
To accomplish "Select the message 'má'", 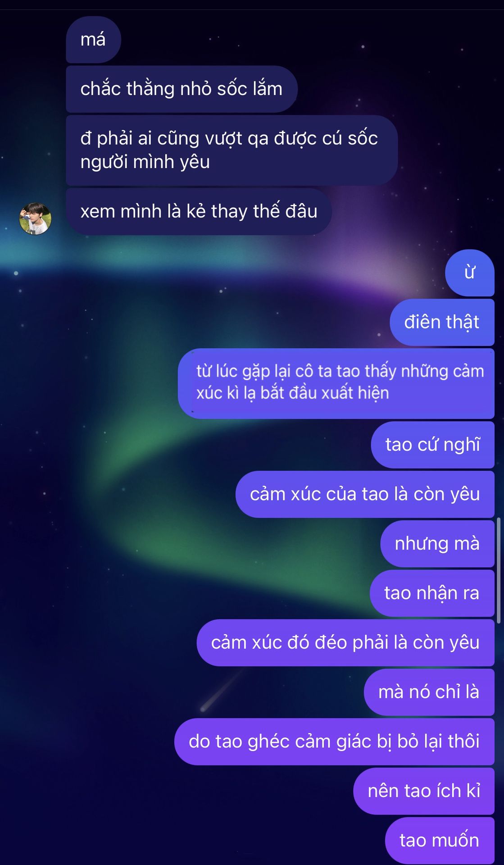I will click(x=93, y=40).
